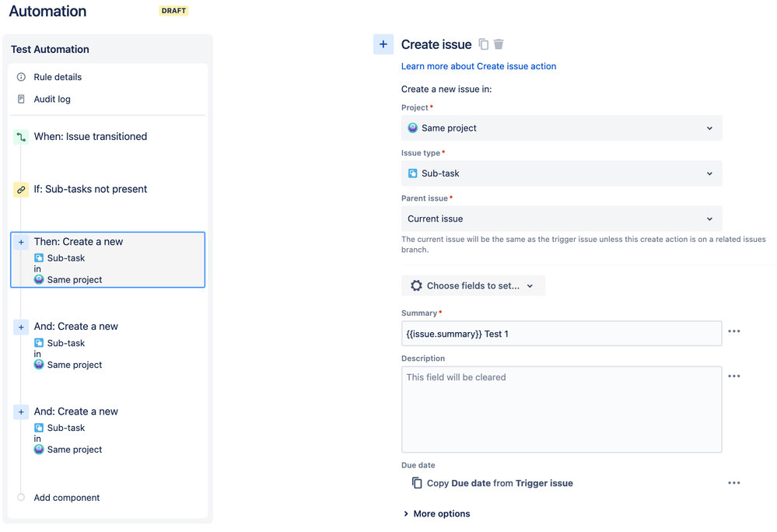Open the Project dropdown showing Same project

coord(562,128)
